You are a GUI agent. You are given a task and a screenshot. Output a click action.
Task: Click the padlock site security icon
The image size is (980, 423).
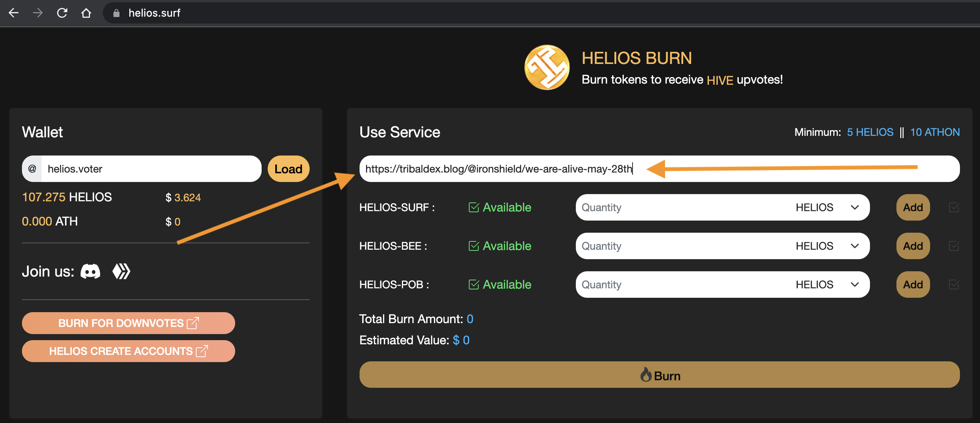pyautogui.click(x=116, y=13)
